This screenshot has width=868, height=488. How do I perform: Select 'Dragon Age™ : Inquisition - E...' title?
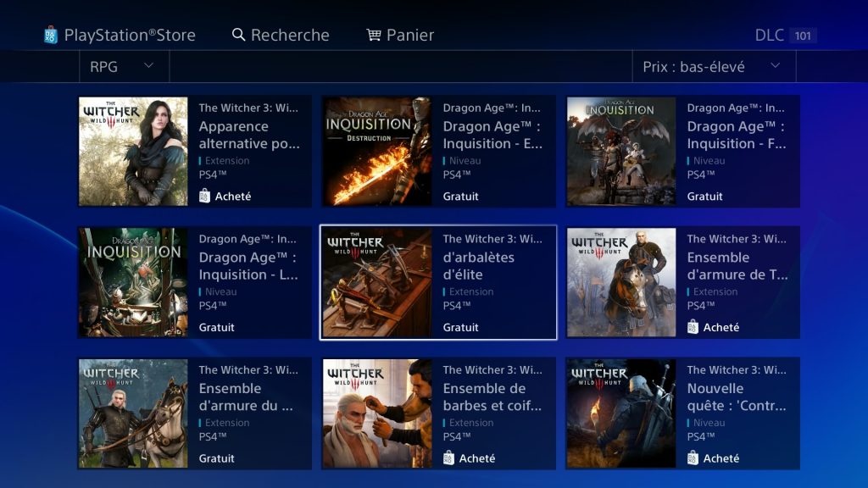point(492,135)
